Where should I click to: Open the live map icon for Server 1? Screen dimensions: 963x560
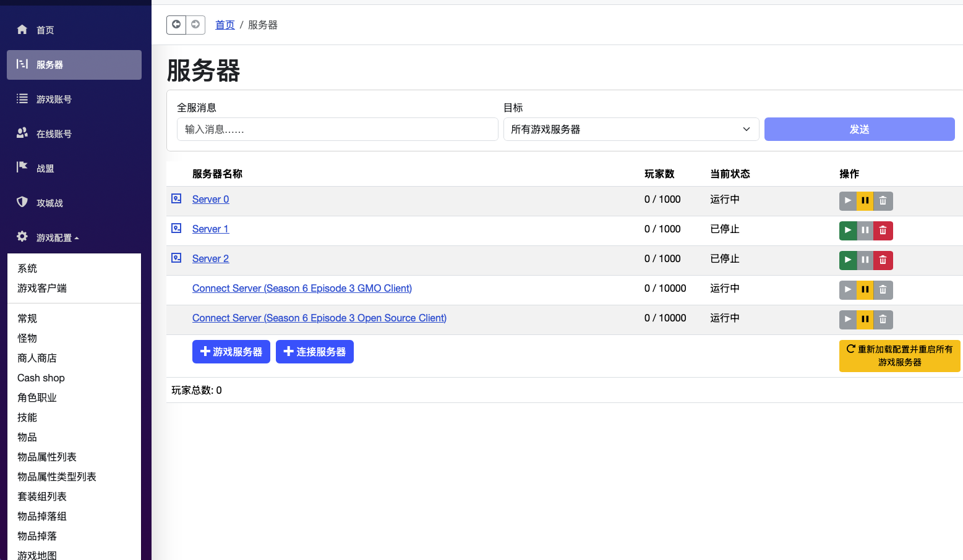coord(176,228)
